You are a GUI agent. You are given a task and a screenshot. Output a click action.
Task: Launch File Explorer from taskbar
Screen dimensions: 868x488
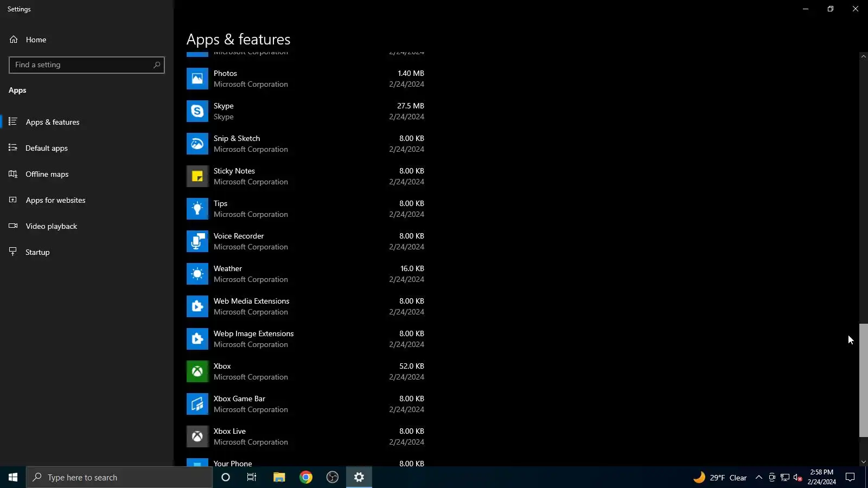click(x=279, y=477)
